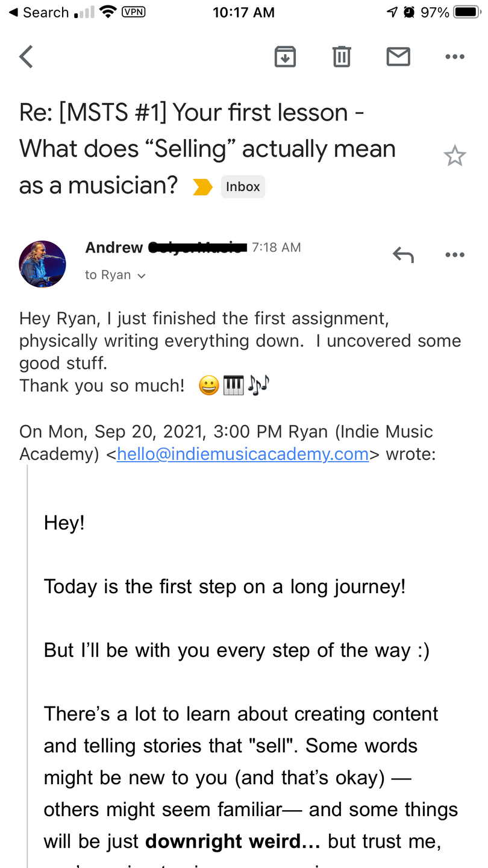Image resolution: width=488 pixels, height=868 pixels.
Task: Tap the Inbox label tag
Action: tap(243, 187)
